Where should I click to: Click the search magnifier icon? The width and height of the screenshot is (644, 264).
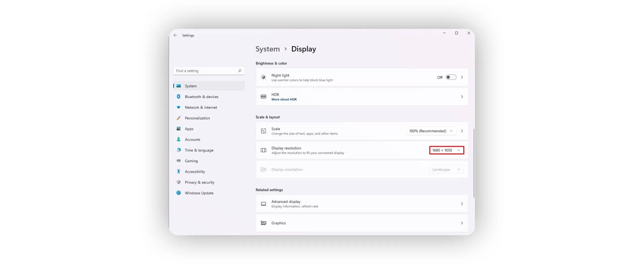tap(240, 71)
